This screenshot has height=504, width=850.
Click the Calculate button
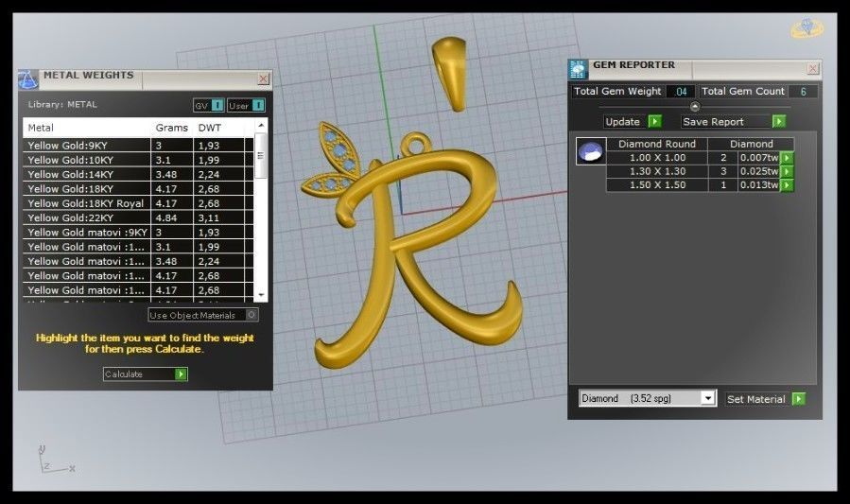(146, 374)
